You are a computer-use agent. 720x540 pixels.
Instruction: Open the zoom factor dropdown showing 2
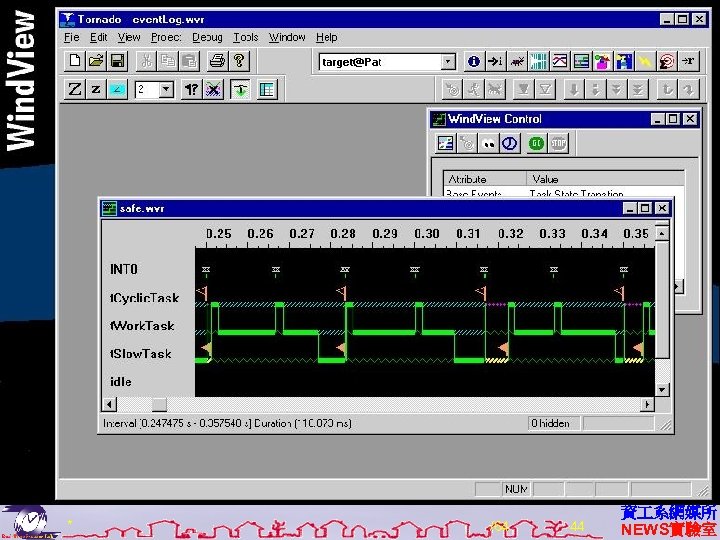point(166,90)
